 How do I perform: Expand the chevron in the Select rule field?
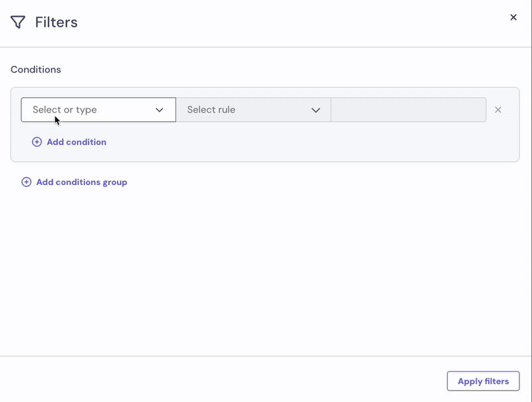(x=315, y=110)
